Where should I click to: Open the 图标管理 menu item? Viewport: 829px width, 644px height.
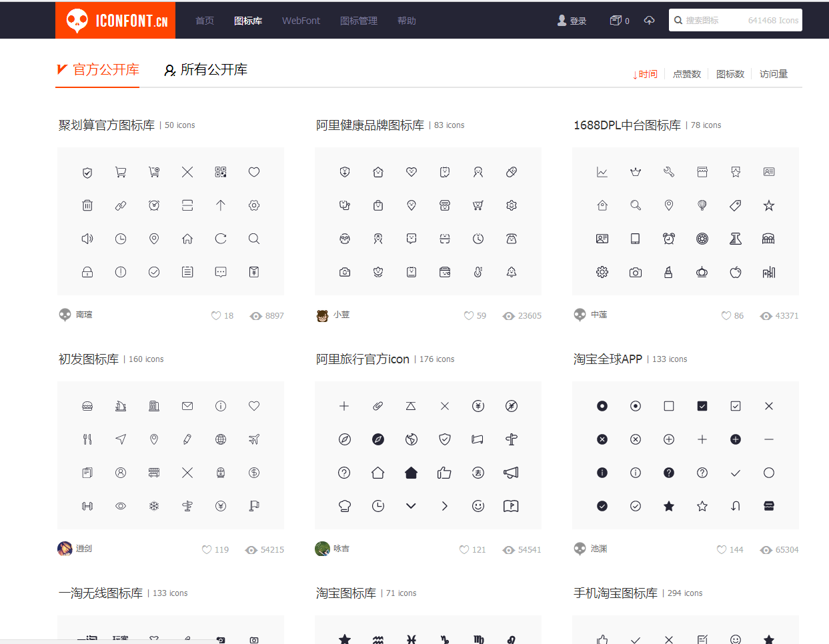coord(359,21)
